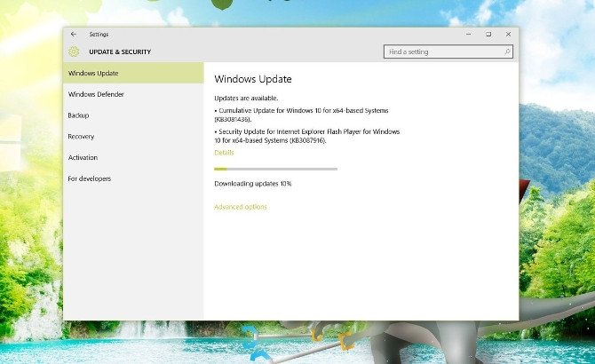Click the Security Update KB3087916 entry
Viewport: 595px width, 364px height.
click(307, 136)
